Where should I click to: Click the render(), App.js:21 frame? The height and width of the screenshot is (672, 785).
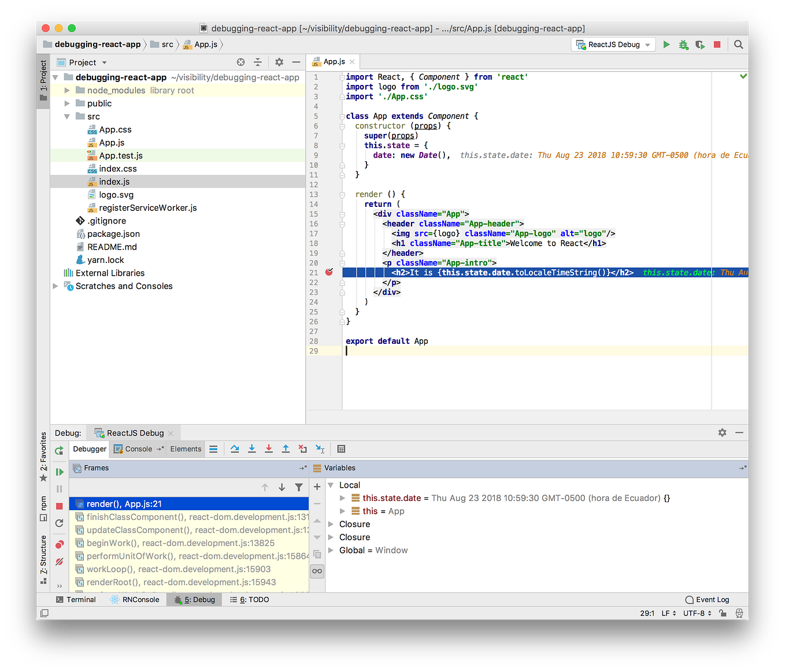tap(127, 503)
